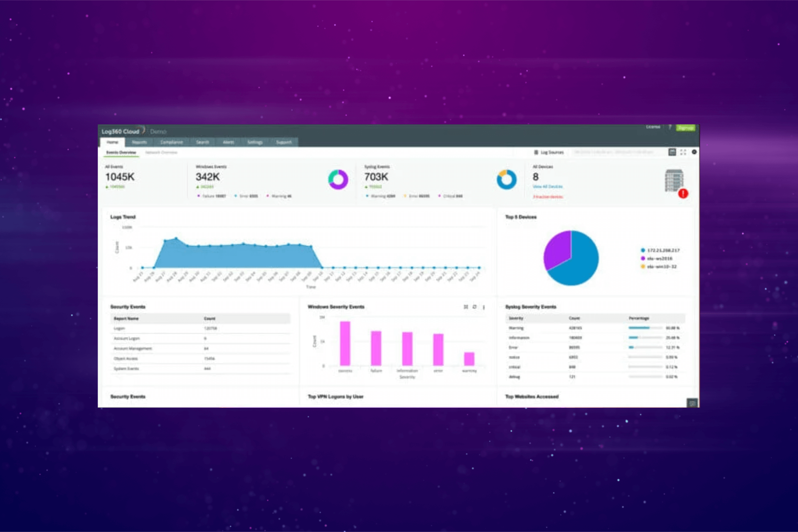Click the success bar in Windows Severity chart

click(x=345, y=343)
